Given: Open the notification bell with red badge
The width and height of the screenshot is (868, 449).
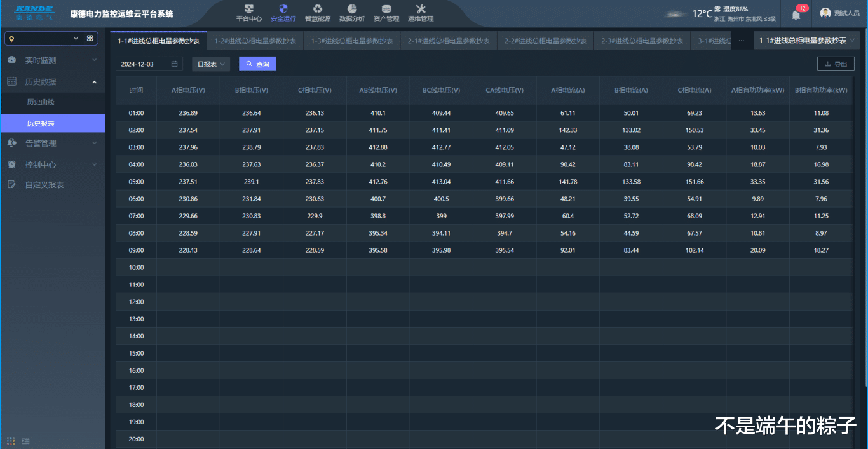Looking at the screenshot, I should (796, 14).
